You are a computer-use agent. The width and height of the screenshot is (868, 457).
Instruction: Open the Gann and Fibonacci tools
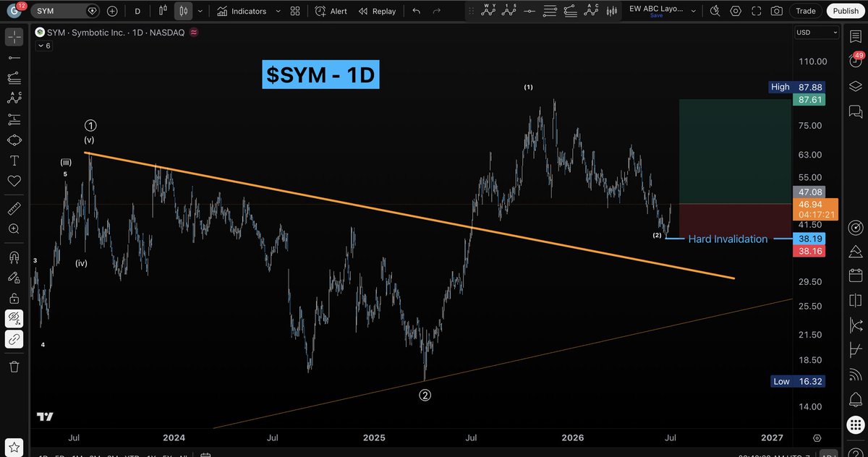(x=14, y=78)
